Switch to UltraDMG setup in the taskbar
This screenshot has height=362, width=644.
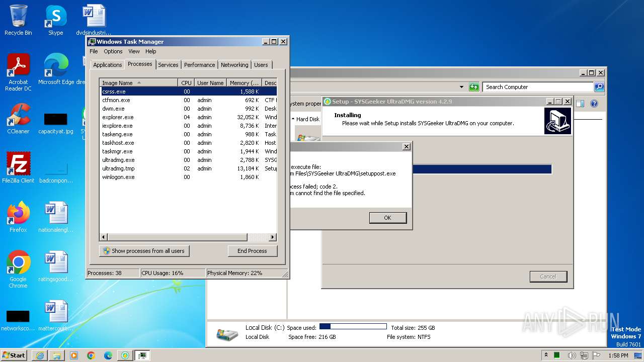pos(125,355)
